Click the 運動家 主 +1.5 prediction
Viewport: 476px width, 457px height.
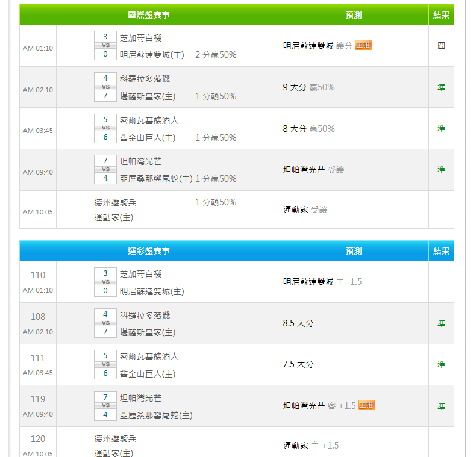click(x=311, y=446)
